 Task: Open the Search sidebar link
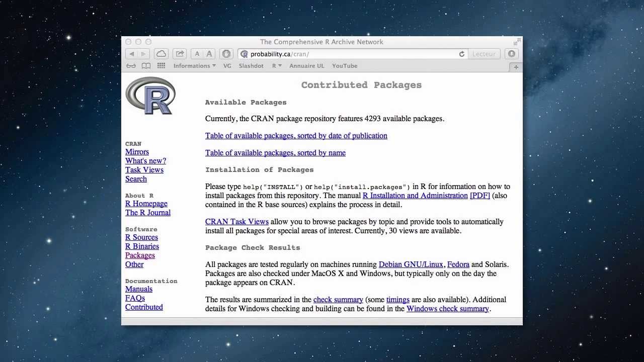coord(136,179)
